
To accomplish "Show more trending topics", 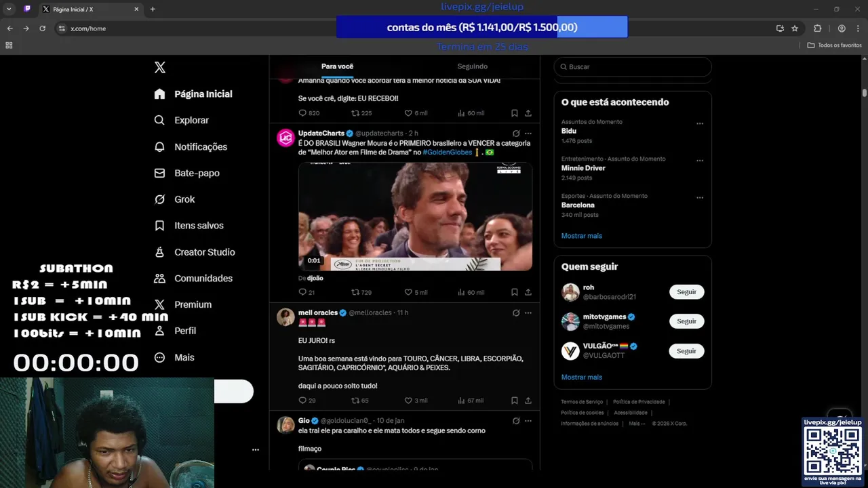I will coord(581,236).
